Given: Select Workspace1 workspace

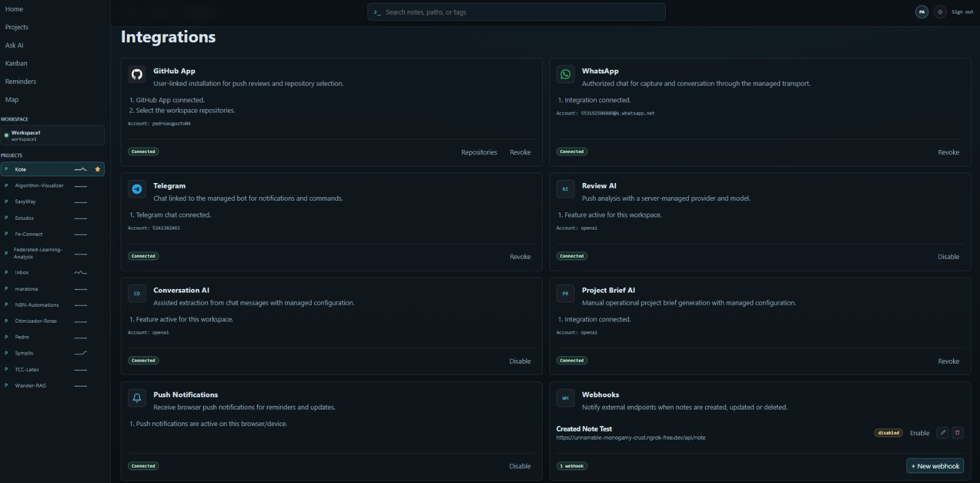Looking at the screenshot, I should pos(53,135).
